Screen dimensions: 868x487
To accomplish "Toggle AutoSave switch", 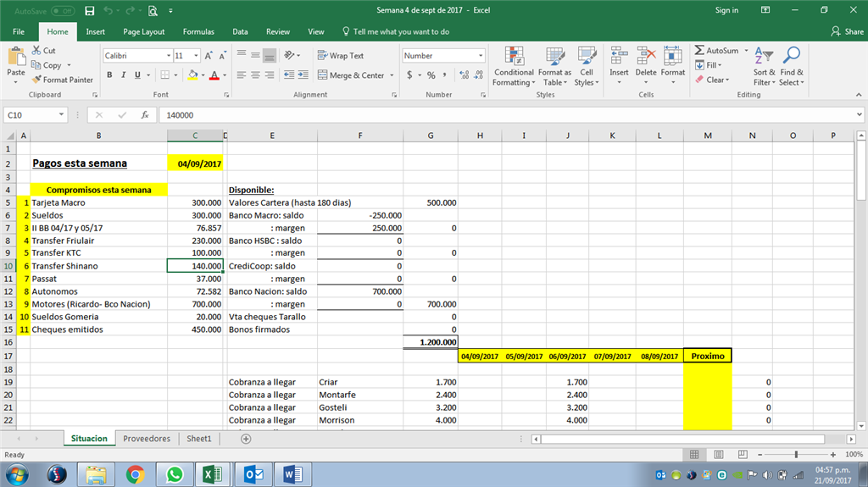I will point(63,11).
